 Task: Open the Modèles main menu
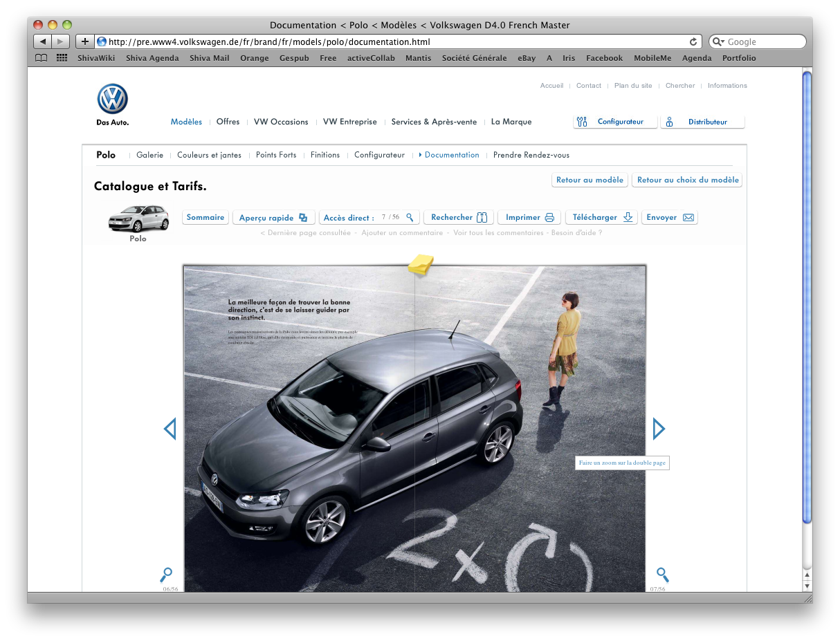tap(187, 122)
